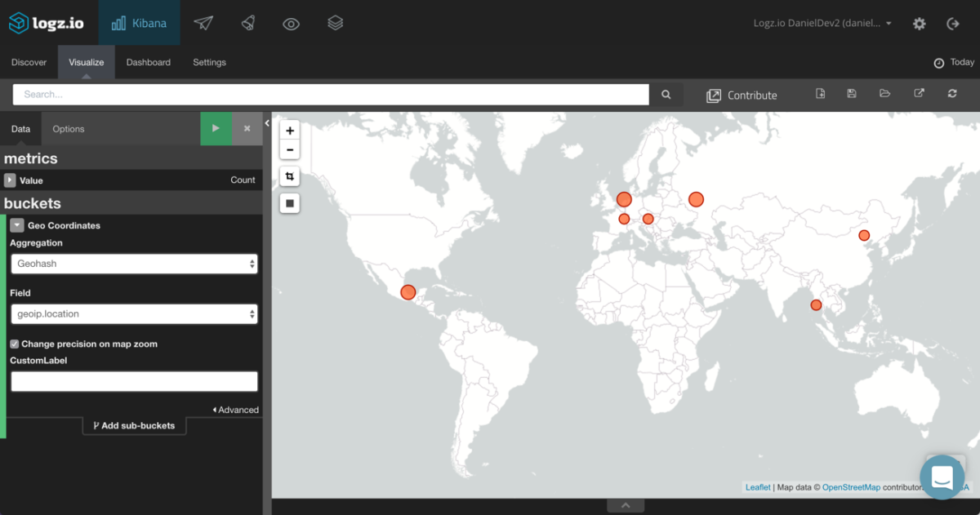
Task: Open the Field geoip.location dropdown
Action: [x=134, y=313]
